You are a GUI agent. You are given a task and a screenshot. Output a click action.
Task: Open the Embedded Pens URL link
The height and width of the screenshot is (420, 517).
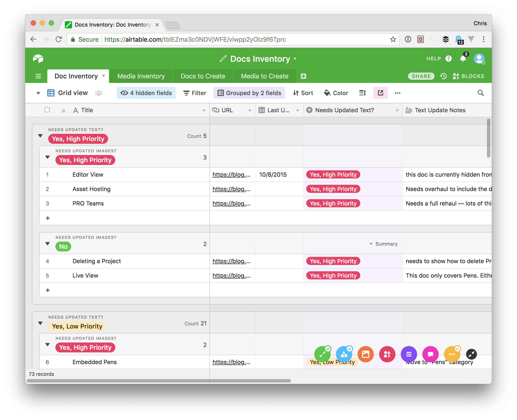(231, 362)
